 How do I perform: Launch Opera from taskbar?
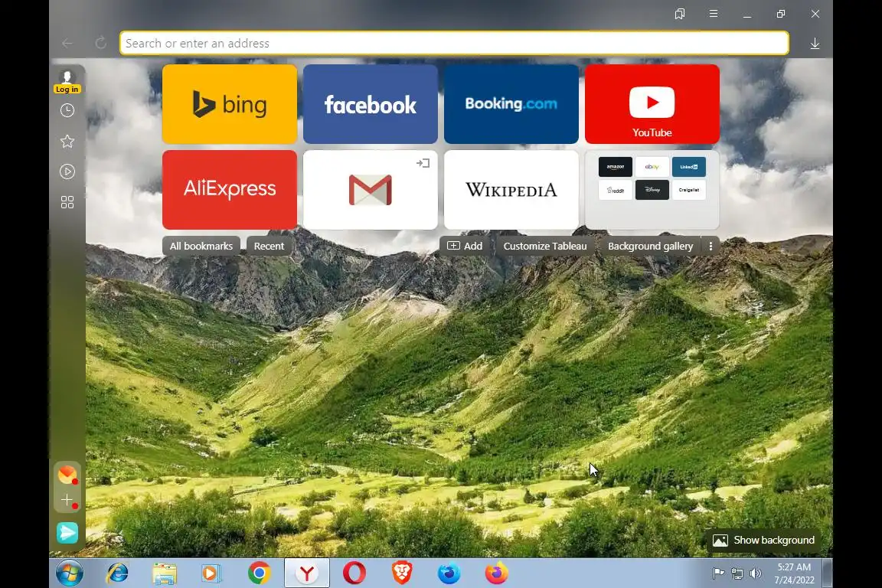click(x=354, y=573)
